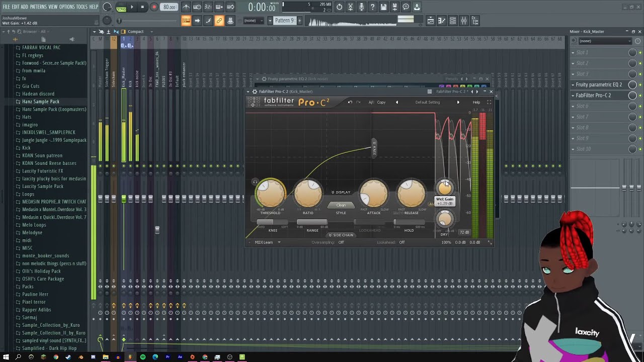Click the Knee slider

[273, 222]
